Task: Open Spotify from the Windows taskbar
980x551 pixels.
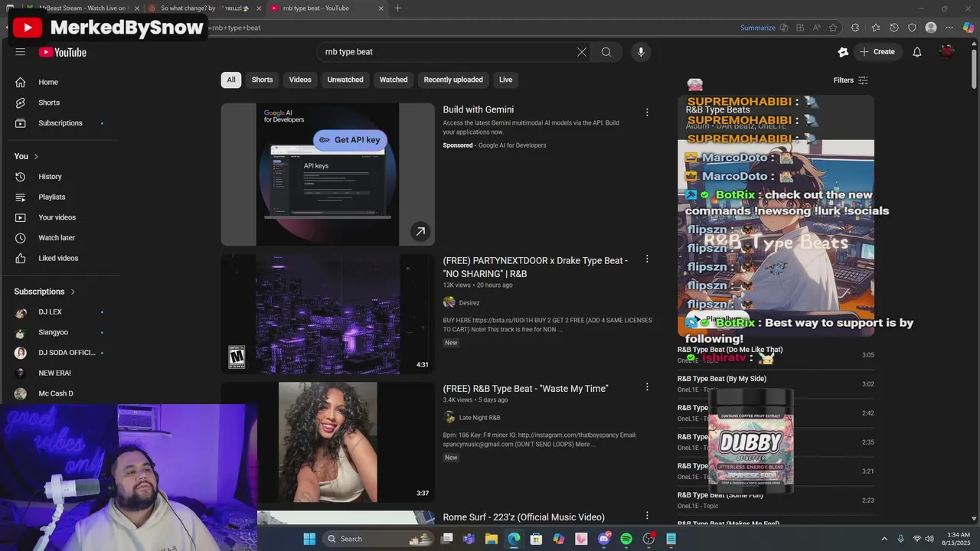Action: [626, 539]
